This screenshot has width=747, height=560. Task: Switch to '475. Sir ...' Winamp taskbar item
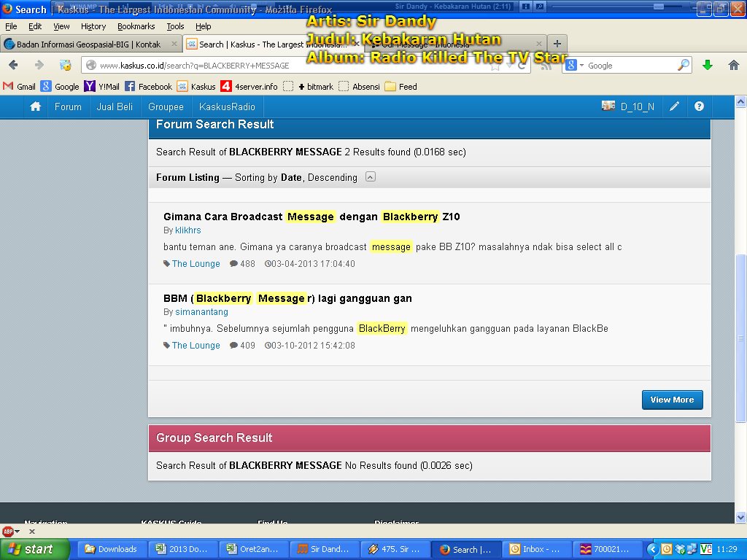pos(395,549)
